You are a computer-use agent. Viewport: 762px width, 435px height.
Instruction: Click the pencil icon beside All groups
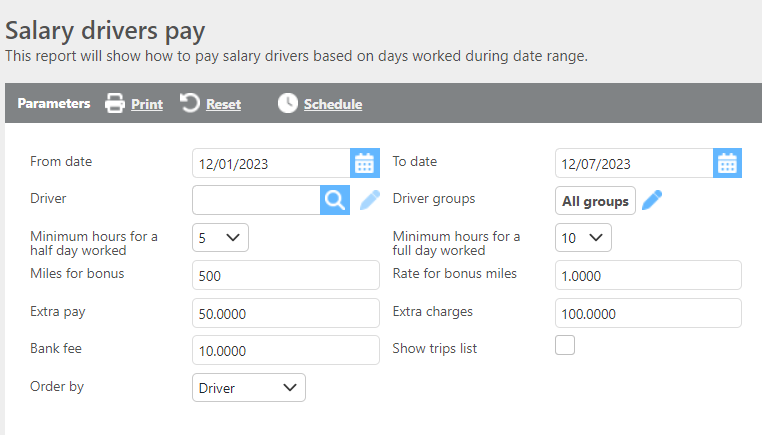652,200
